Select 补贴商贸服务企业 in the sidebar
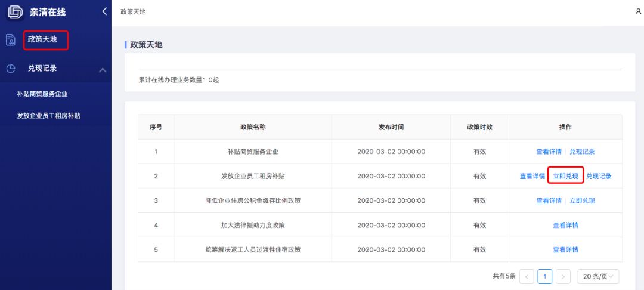This screenshot has width=644, height=290. click(47, 94)
